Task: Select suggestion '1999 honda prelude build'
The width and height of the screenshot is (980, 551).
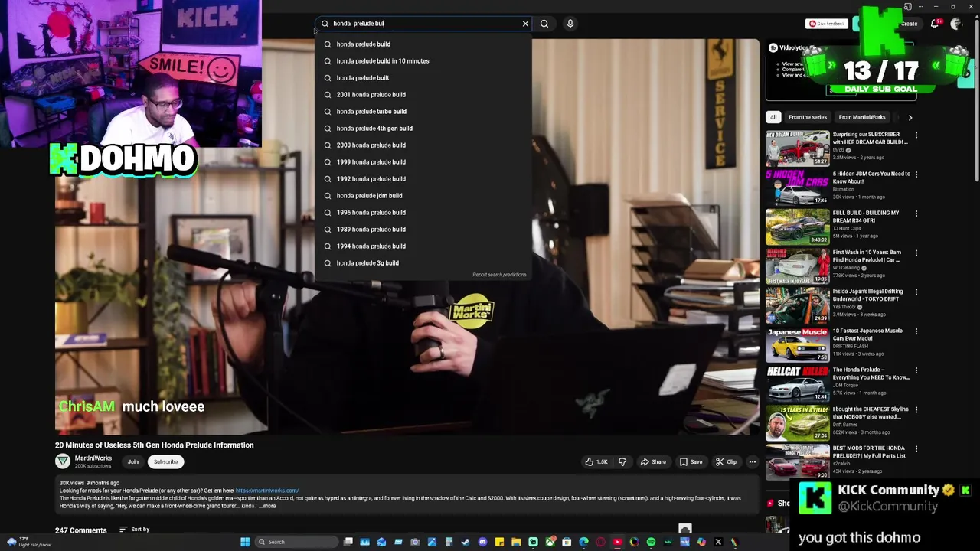Action: click(423, 162)
